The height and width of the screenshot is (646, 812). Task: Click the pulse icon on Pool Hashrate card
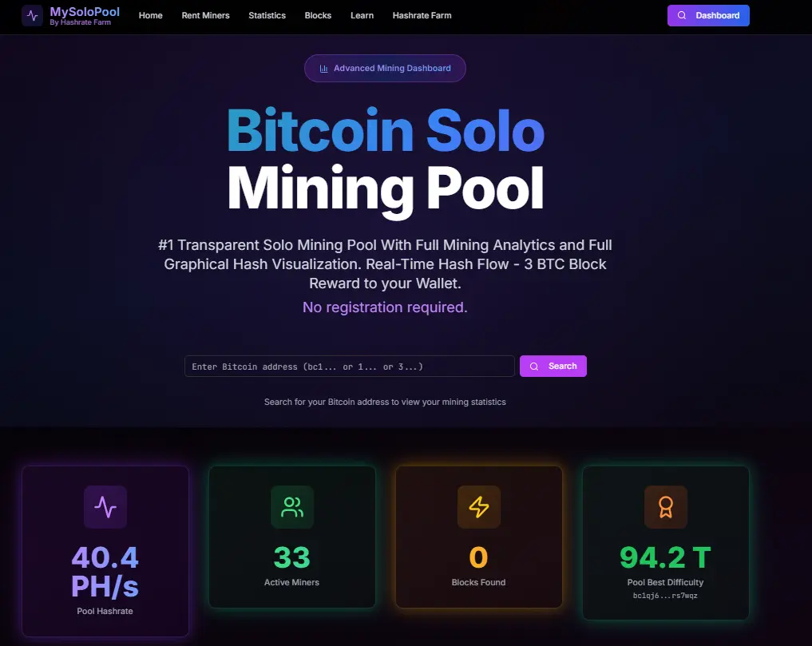coord(105,507)
